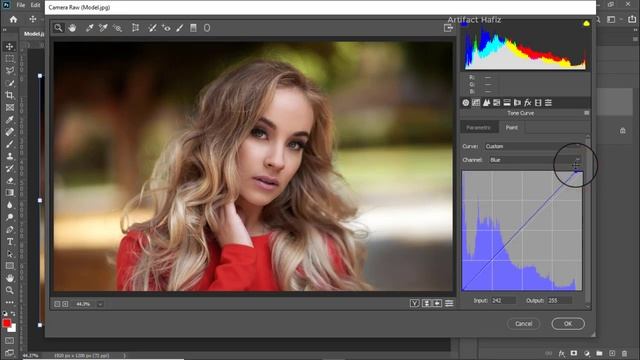Select the Red Eye Removal tool
This screenshot has height=360, width=640.
[x=166, y=28]
